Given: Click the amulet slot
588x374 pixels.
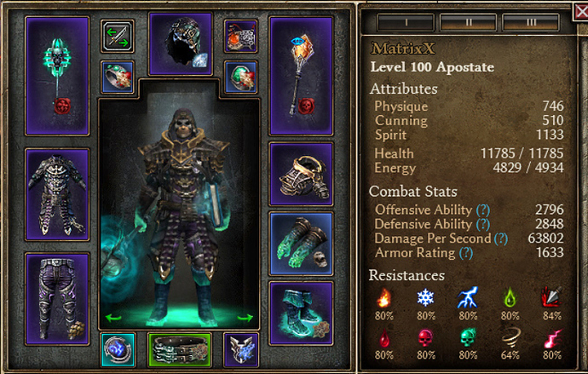Looking at the screenshot, I should [241, 36].
